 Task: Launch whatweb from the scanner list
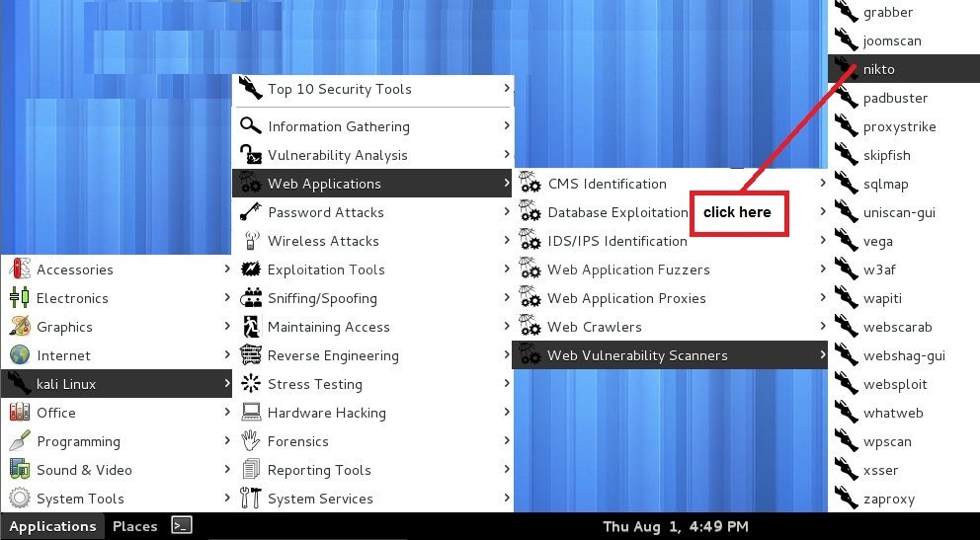904,413
